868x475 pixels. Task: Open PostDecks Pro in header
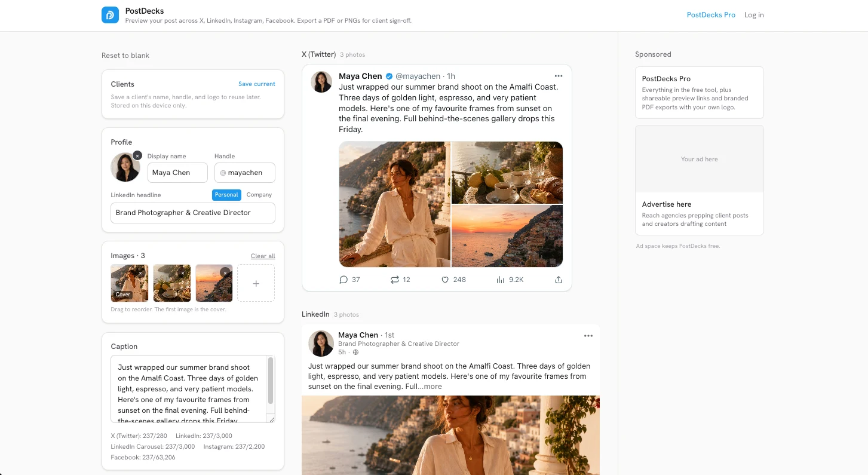point(711,15)
